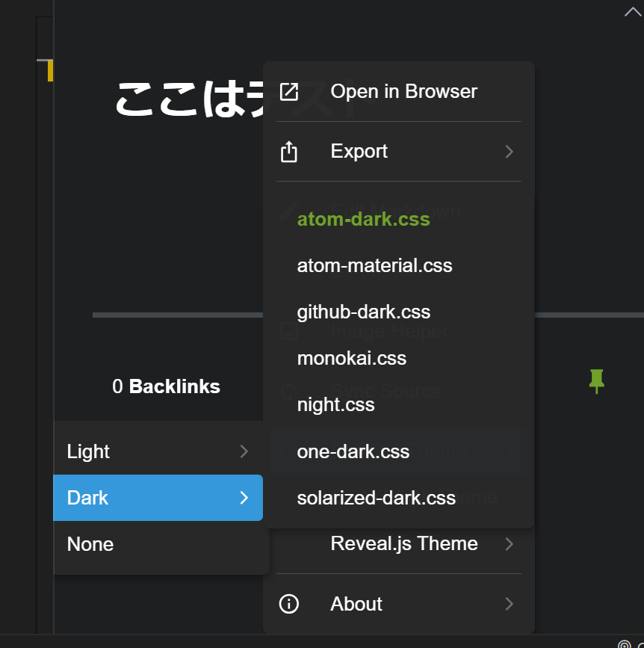
Task: Choose the night.css theme
Action: point(335,404)
